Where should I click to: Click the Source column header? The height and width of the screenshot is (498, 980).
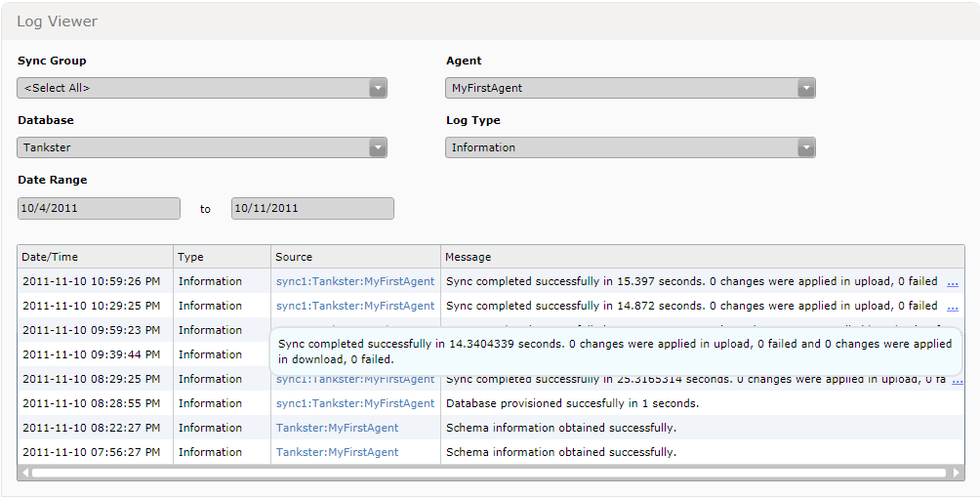tap(294, 257)
